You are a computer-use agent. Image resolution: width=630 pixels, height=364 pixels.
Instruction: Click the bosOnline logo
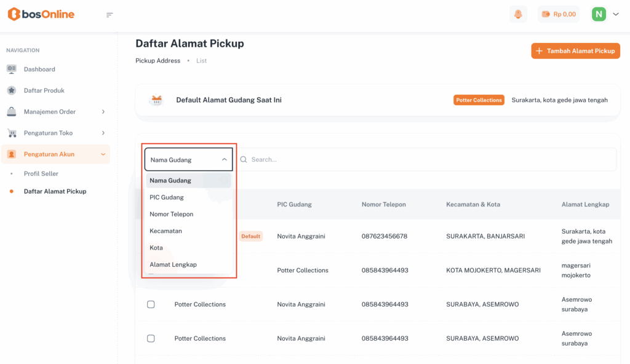coord(41,14)
